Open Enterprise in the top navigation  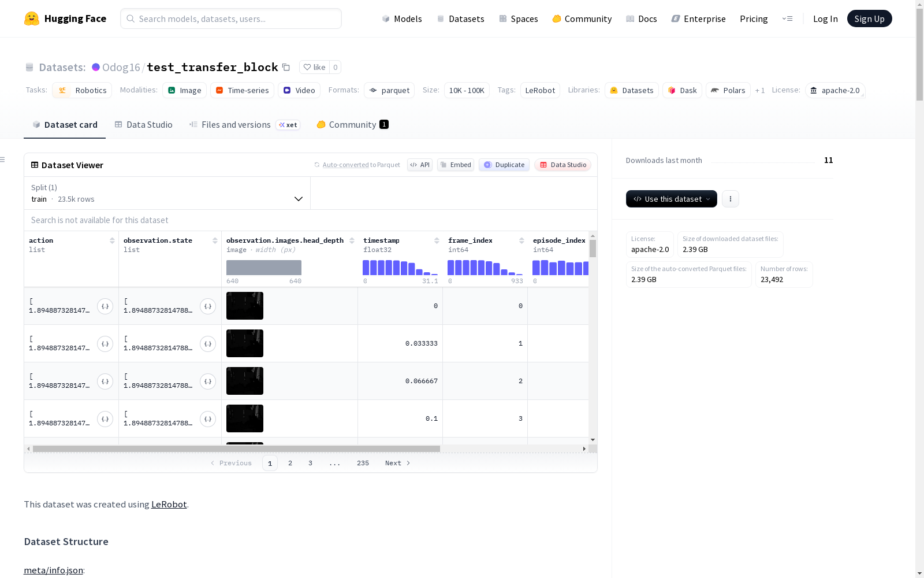pyautogui.click(x=699, y=18)
